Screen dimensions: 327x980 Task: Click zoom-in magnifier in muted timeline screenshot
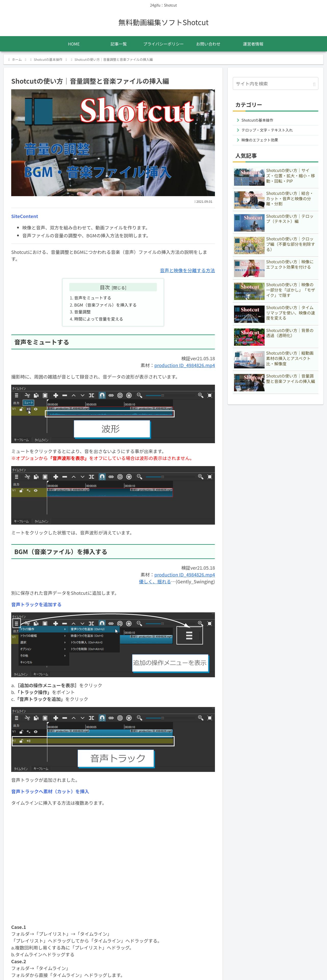point(201,477)
